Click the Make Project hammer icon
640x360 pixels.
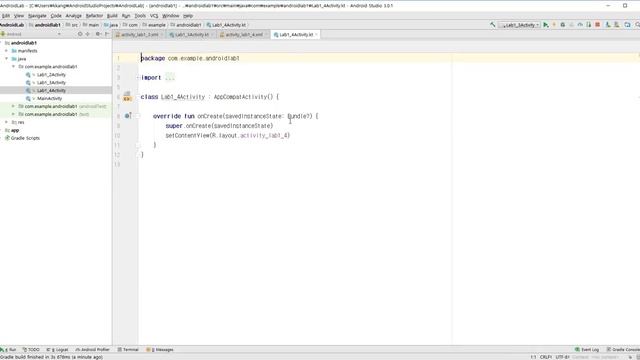493,25
